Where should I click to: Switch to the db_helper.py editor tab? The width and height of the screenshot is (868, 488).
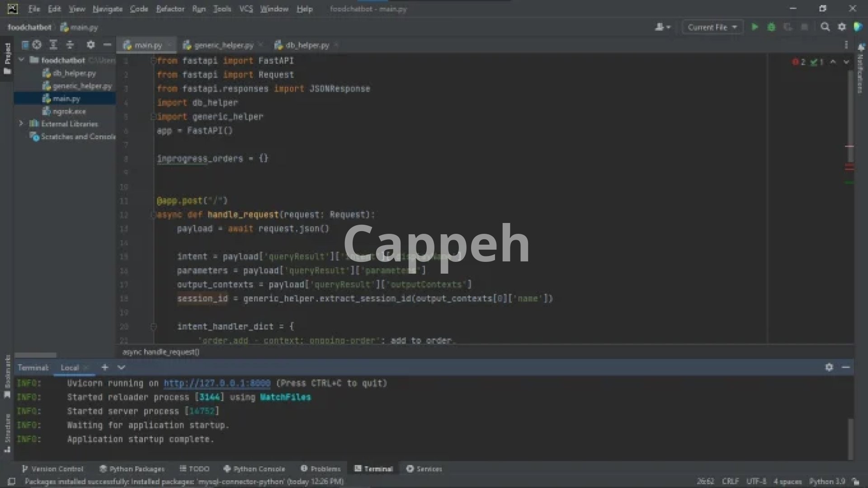tap(307, 45)
